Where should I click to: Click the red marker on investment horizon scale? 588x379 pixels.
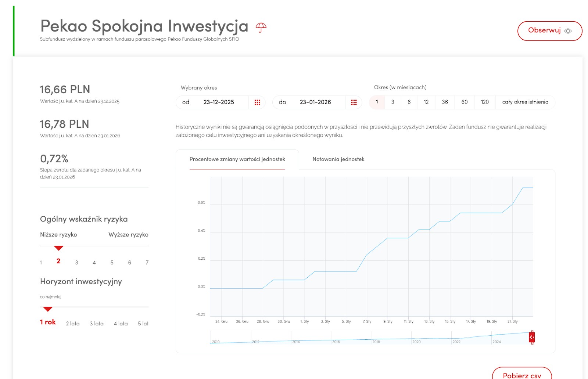48,309
